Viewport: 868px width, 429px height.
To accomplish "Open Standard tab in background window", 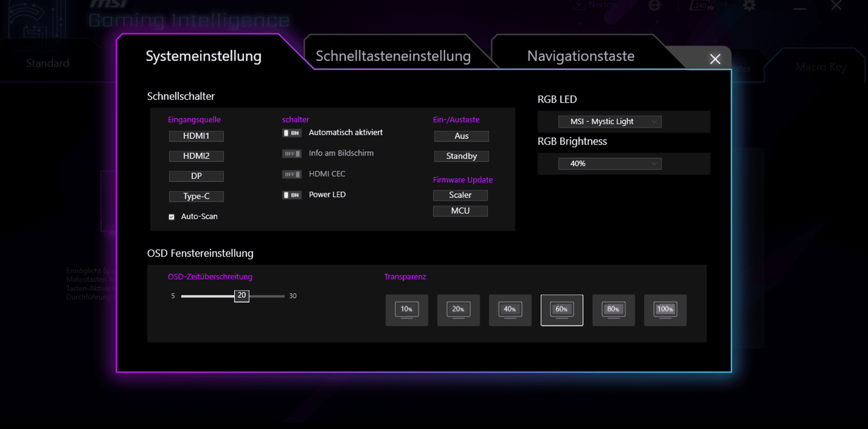I will tap(47, 63).
